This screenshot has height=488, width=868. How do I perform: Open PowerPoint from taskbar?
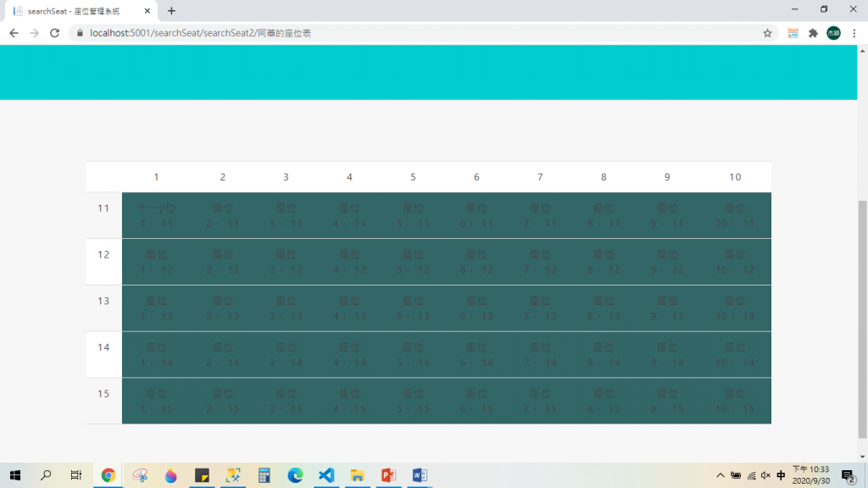388,475
